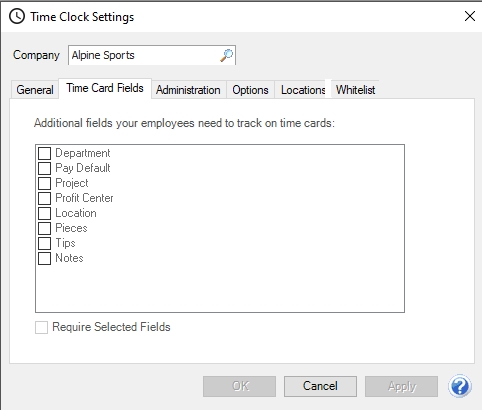Enable the Department field checkbox
The width and height of the screenshot is (482, 410).
click(x=44, y=153)
